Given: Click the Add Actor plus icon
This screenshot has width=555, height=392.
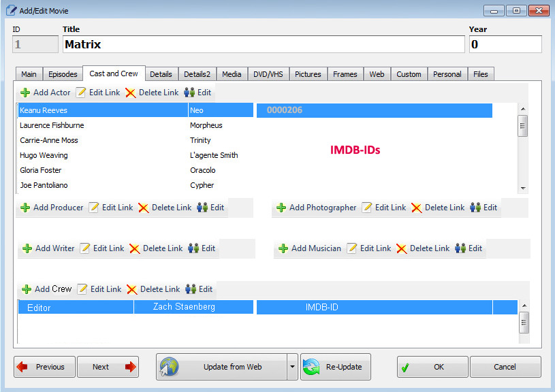Looking at the screenshot, I should click(x=25, y=93).
